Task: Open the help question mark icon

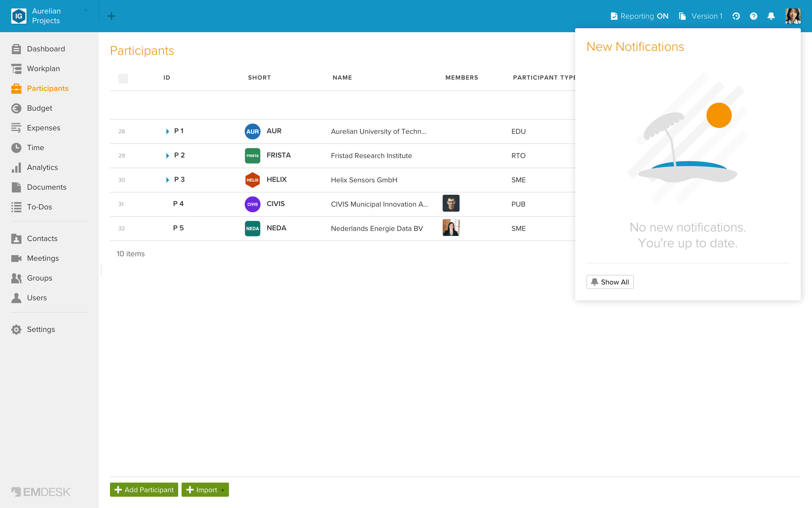Action: click(753, 16)
